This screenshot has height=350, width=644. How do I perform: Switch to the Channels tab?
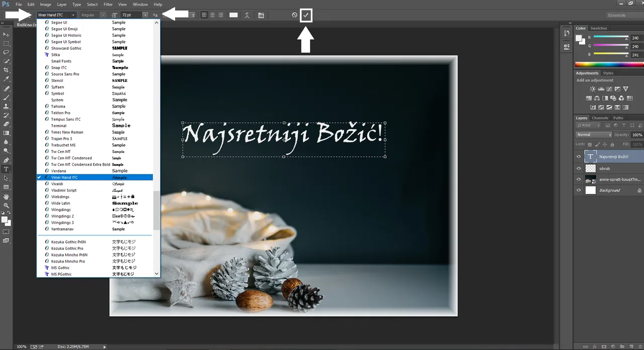(600, 118)
